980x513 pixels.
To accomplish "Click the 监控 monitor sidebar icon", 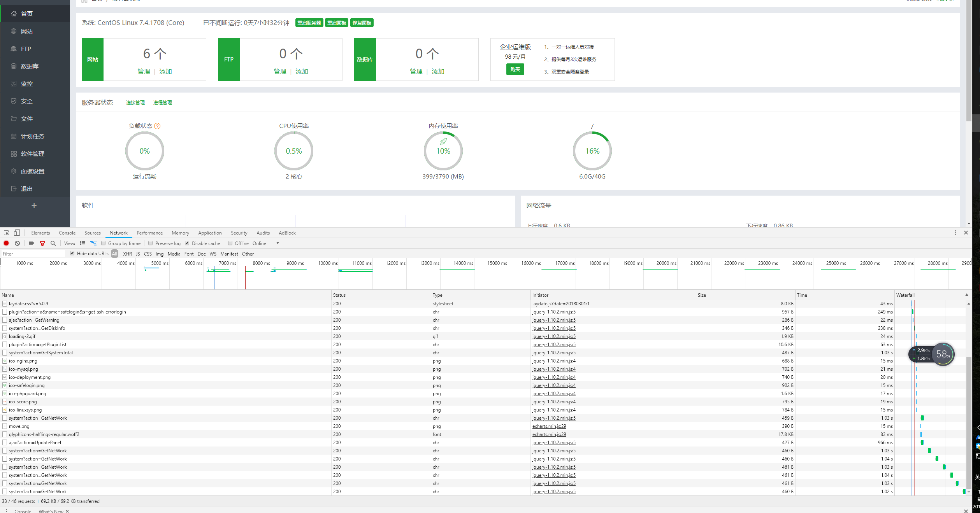I will tap(14, 84).
